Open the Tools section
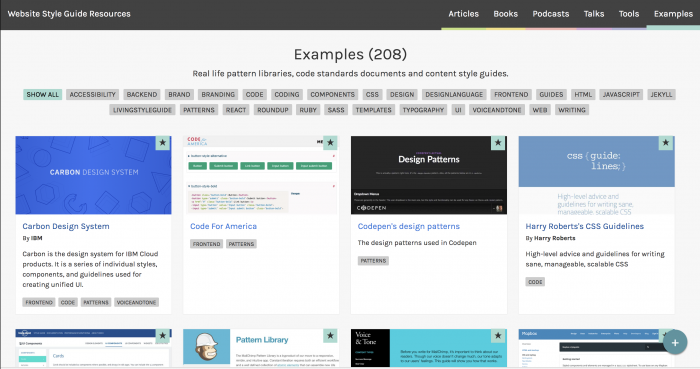This screenshot has height=369, width=700. click(x=629, y=14)
